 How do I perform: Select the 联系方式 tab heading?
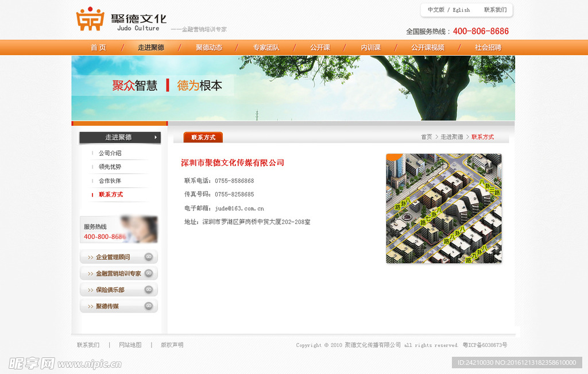pyautogui.click(x=203, y=137)
